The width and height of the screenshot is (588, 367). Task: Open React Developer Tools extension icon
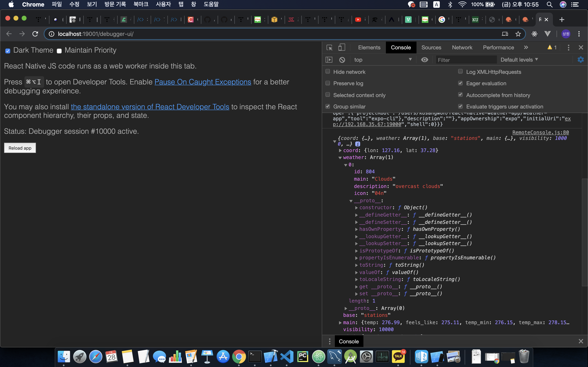click(534, 34)
